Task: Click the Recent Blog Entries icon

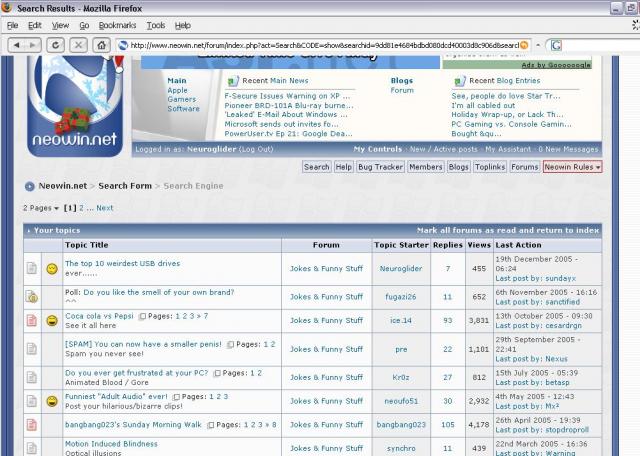Action: (459, 81)
